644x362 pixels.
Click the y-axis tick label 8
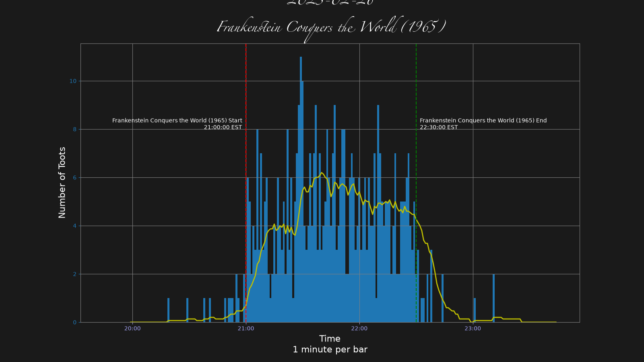tap(74, 130)
